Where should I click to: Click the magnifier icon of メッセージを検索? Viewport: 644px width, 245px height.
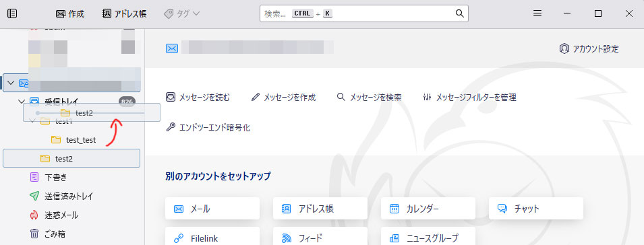point(341,97)
